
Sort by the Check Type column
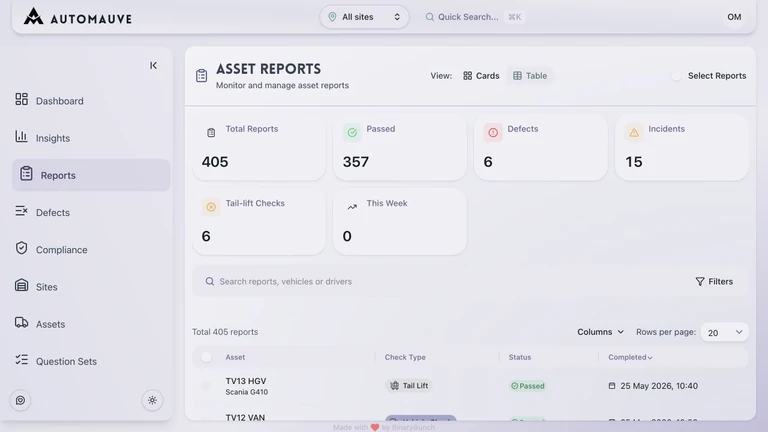pos(405,357)
